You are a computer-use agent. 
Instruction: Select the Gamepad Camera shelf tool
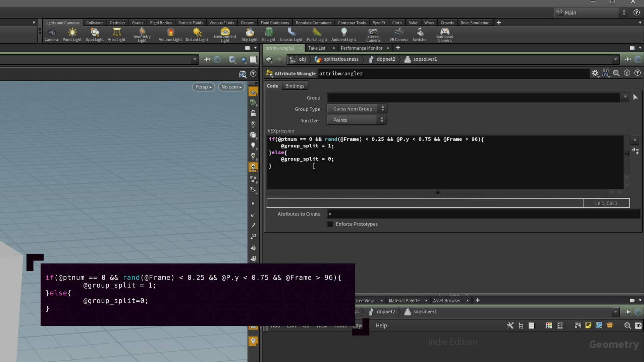point(444,34)
